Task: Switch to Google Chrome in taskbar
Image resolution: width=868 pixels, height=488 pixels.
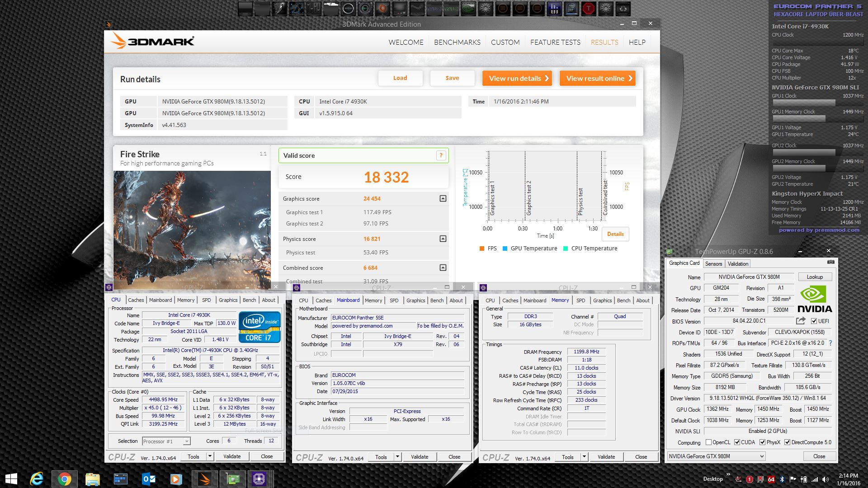Action: click(64, 479)
